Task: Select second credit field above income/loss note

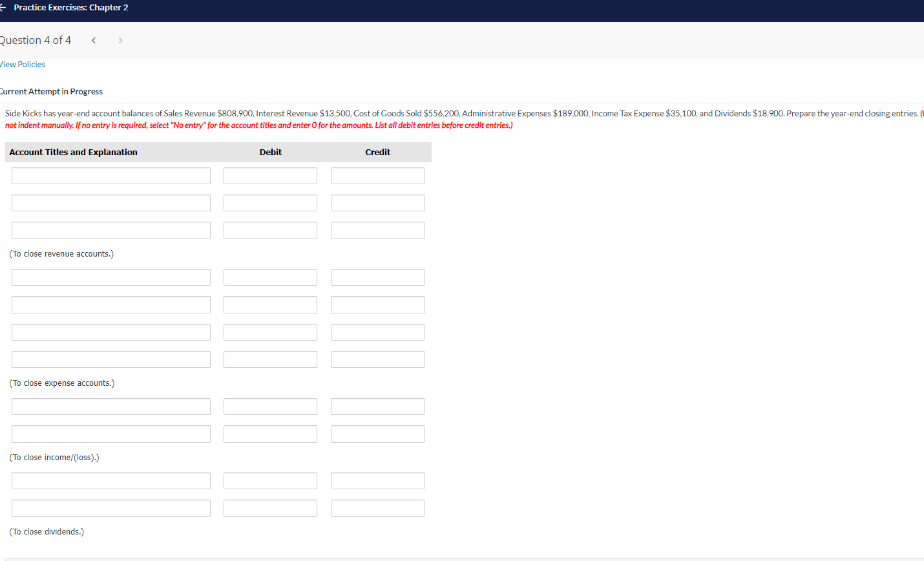Action: [377, 434]
